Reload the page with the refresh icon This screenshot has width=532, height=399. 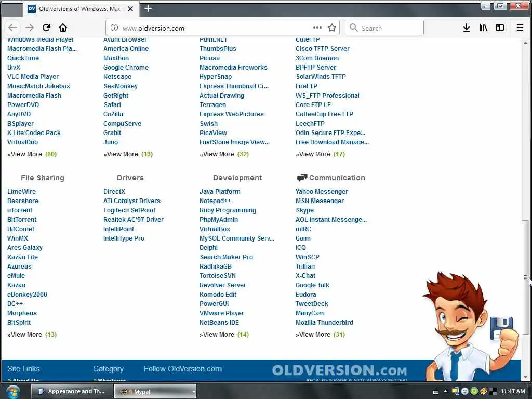[x=46, y=28]
